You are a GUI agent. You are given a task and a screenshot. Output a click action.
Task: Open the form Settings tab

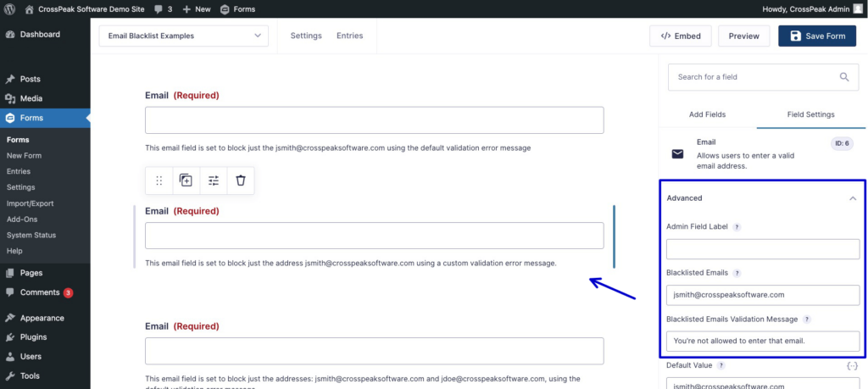pyautogui.click(x=306, y=36)
